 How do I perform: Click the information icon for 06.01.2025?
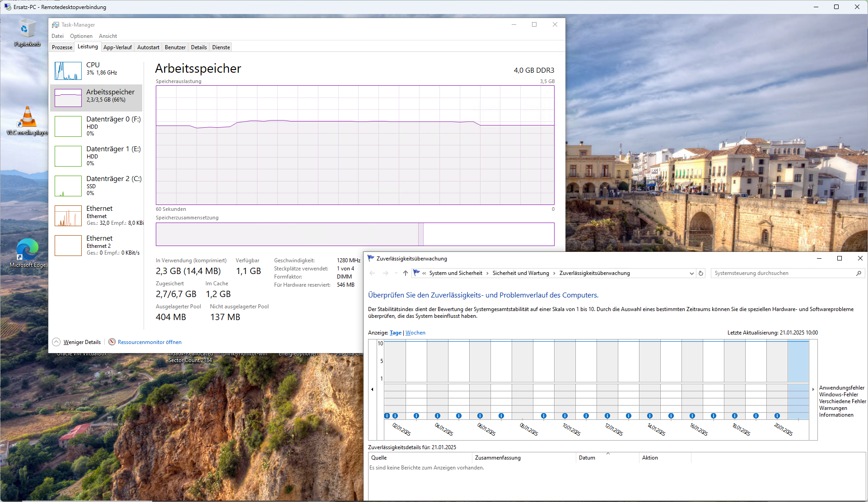[480, 416]
